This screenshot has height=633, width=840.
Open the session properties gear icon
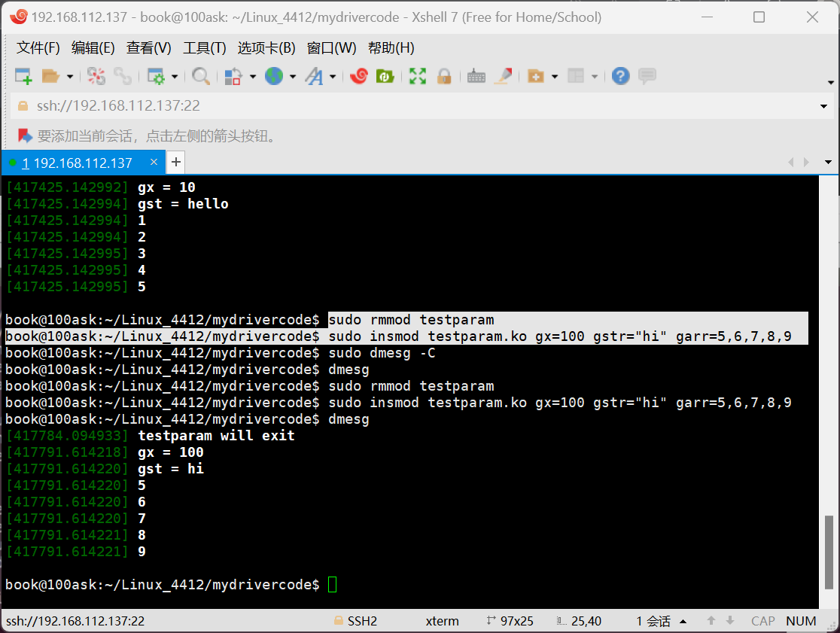click(x=157, y=75)
